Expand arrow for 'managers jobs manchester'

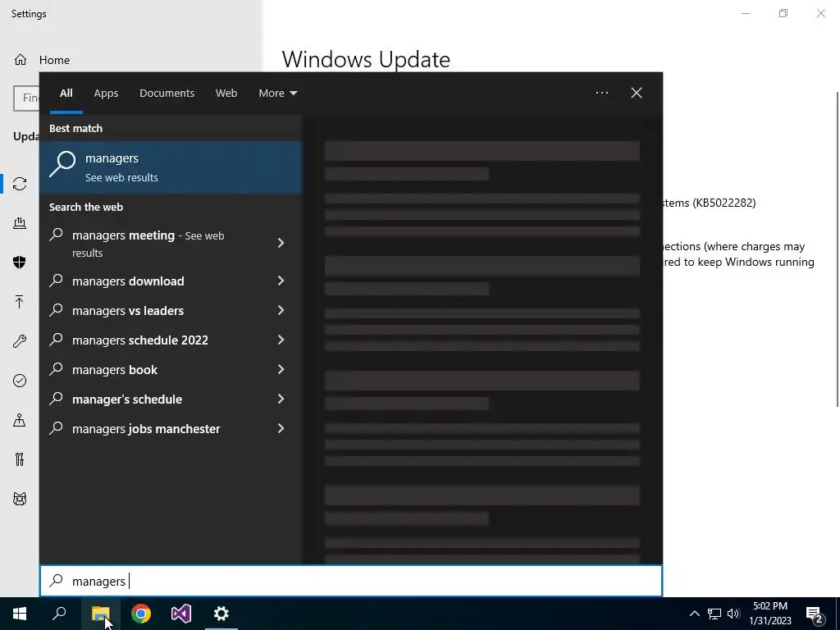coord(281,428)
